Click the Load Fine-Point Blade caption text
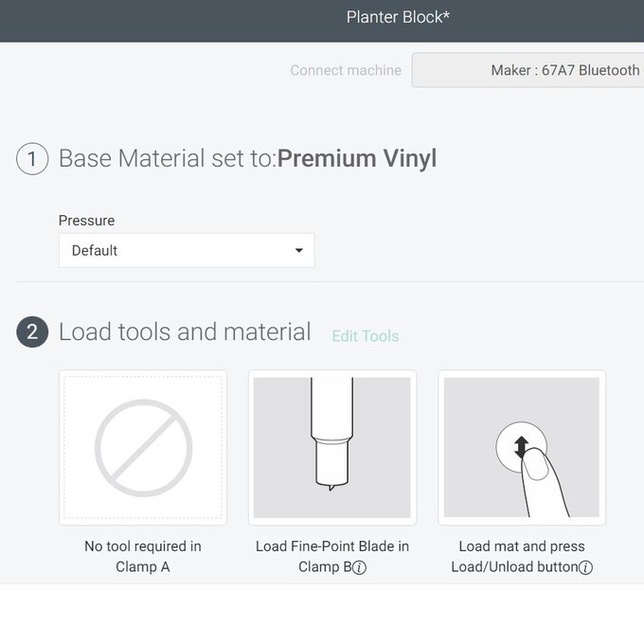Screen dimensions: 644x644 point(332,546)
